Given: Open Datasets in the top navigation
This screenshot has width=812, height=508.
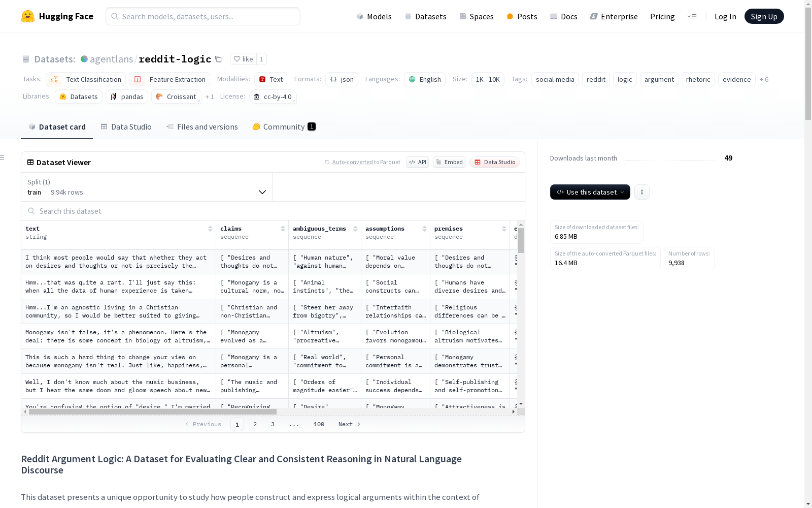Looking at the screenshot, I should click(425, 16).
